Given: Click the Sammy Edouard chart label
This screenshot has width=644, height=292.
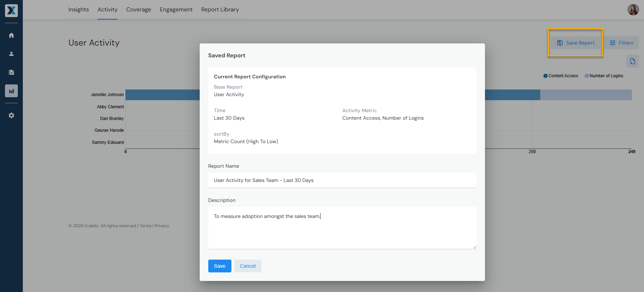Looking at the screenshot, I should (x=108, y=142).
